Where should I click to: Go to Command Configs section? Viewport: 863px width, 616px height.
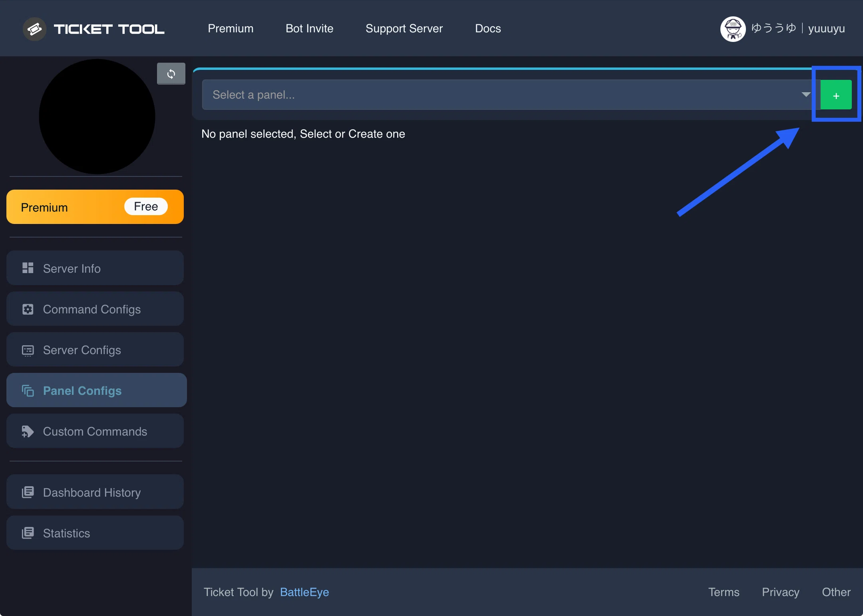(x=95, y=309)
